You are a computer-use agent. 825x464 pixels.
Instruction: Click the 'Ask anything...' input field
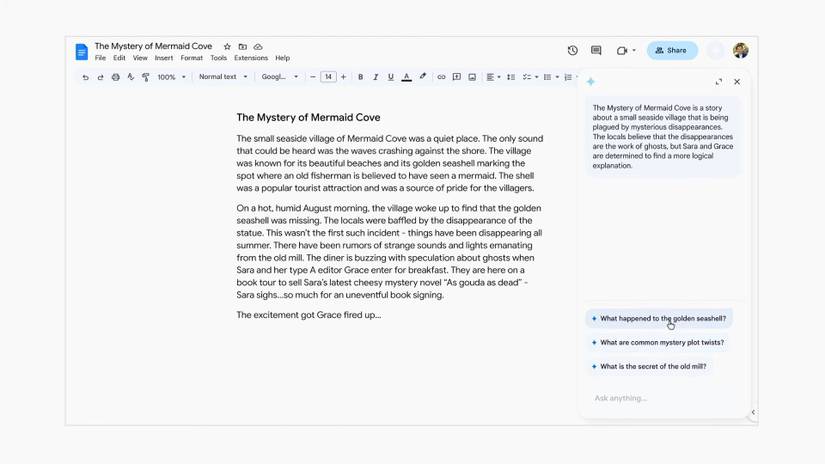point(666,398)
